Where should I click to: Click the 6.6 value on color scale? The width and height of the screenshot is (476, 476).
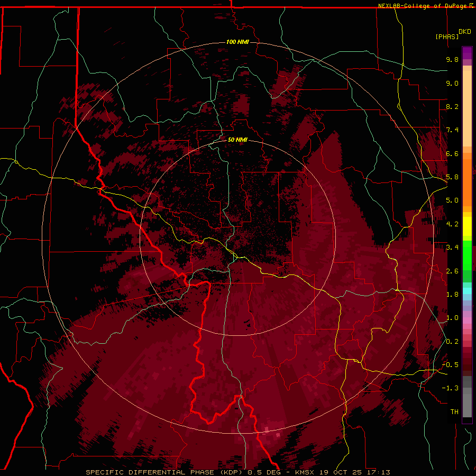(x=452, y=153)
